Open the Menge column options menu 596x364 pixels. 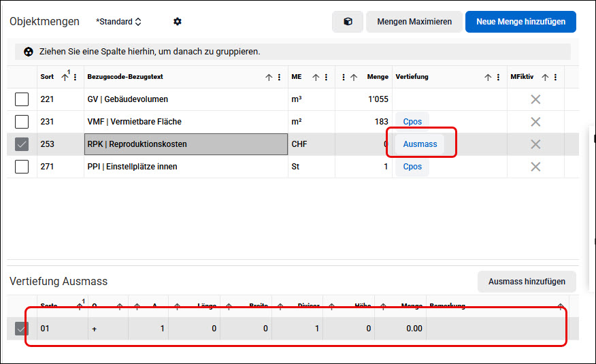(x=343, y=77)
